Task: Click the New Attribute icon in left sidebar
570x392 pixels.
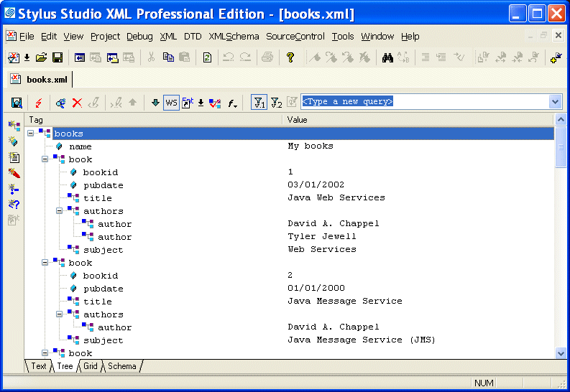Action: tap(14, 141)
